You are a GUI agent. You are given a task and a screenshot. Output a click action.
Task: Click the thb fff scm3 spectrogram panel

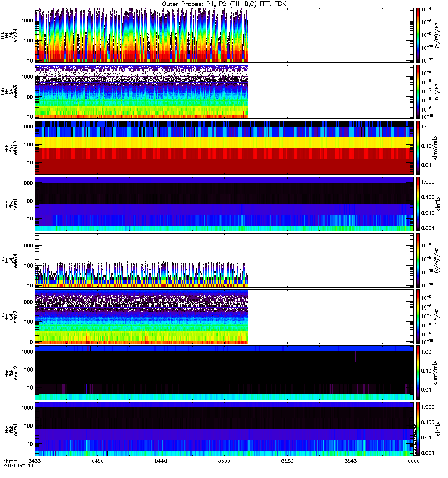click(x=225, y=91)
